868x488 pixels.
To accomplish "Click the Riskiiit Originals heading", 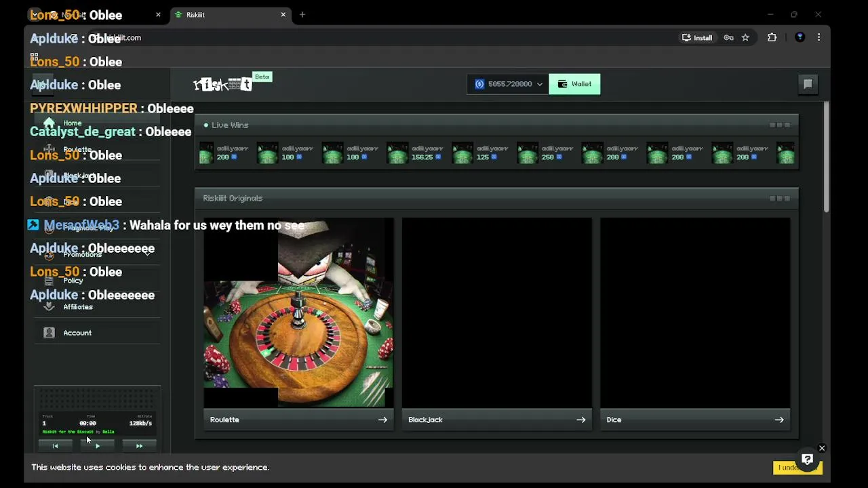I will [233, 199].
